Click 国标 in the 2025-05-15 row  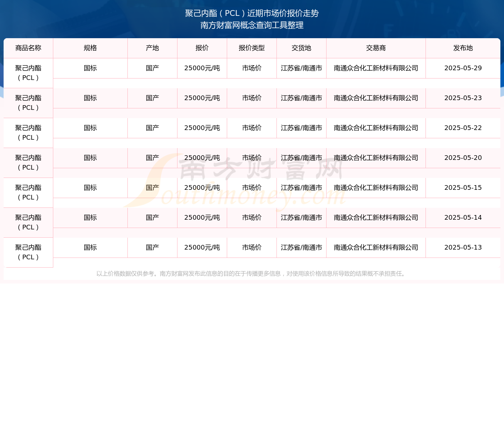click(x=90, y=188)
